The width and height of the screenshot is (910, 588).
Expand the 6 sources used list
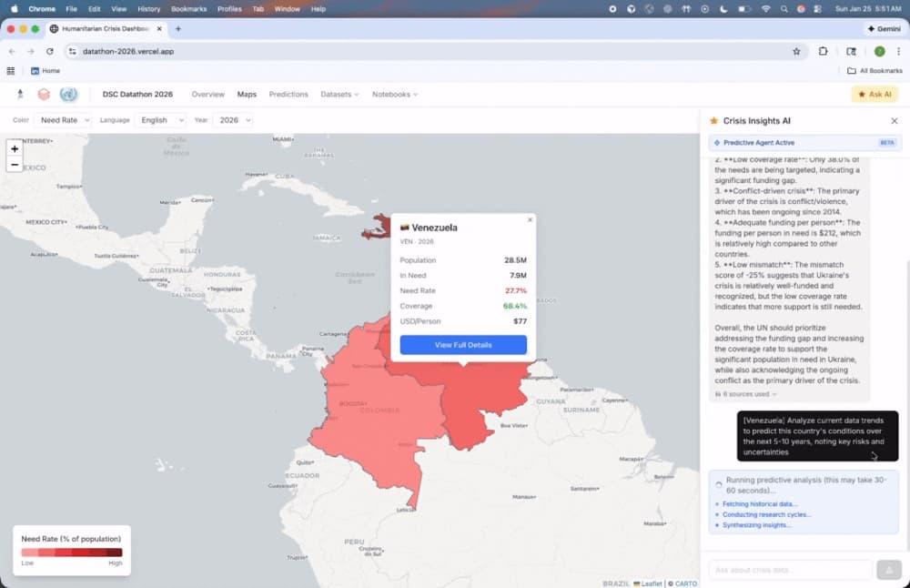tap(746, 394)
